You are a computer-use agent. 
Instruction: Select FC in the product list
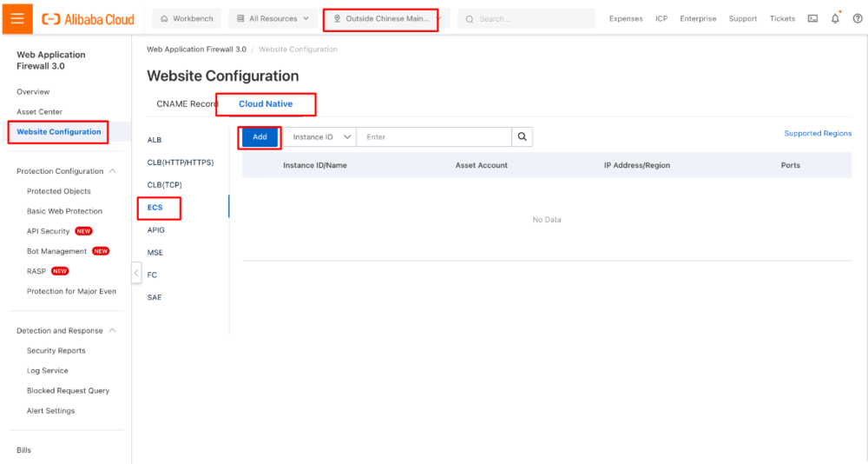click(152, 275)
